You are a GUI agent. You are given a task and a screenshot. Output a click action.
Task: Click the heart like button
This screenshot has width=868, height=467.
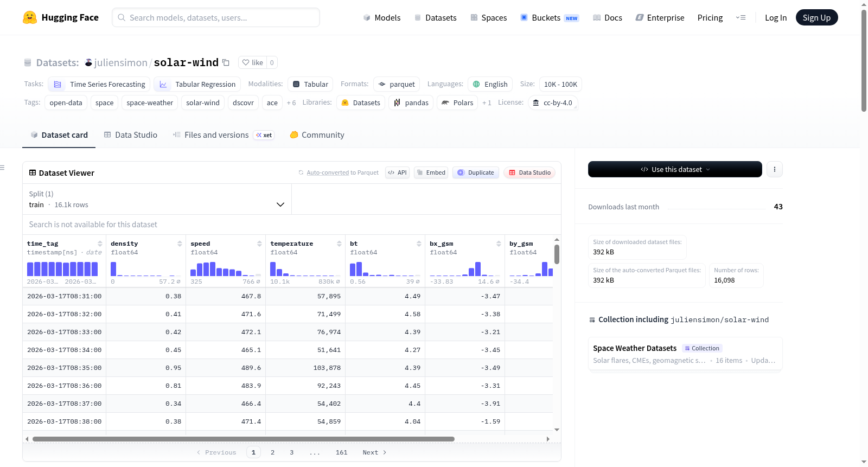[252, 62]
